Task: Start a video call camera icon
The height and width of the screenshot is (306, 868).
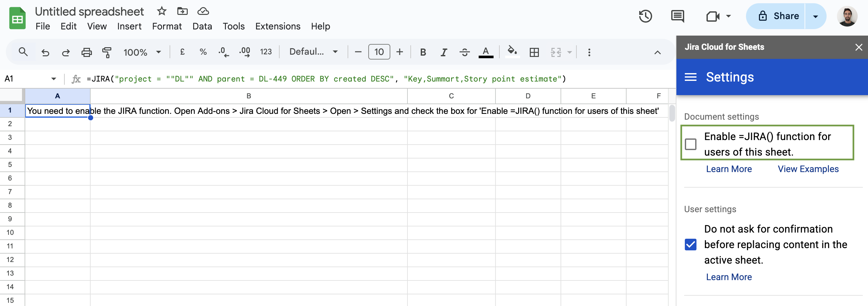Action: 713,16
